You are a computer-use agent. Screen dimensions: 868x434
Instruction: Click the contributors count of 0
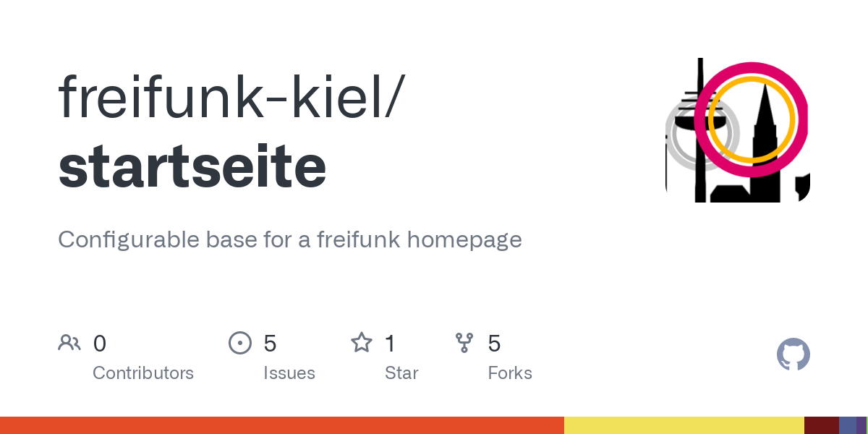[x=100, y=343]
